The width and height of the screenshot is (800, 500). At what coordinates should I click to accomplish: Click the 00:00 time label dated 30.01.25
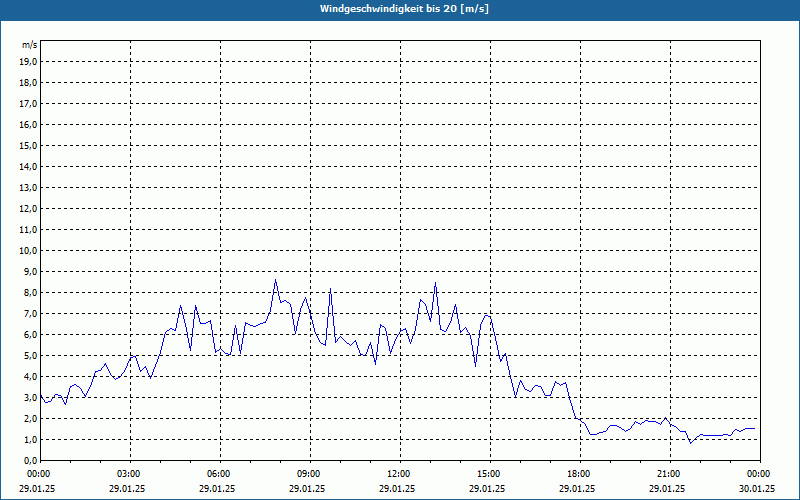point(759,474)
